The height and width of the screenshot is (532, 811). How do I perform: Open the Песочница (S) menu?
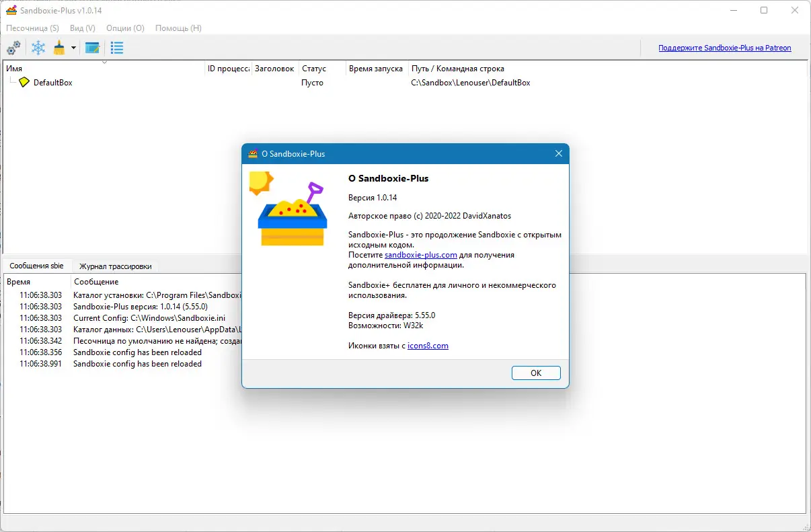point(32,28)
